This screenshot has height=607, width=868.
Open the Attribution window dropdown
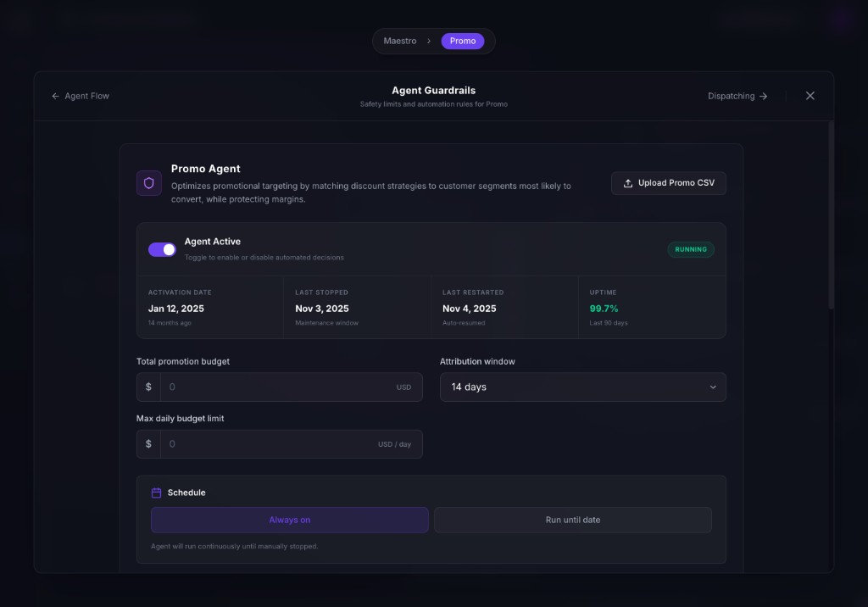coord(582,387)
